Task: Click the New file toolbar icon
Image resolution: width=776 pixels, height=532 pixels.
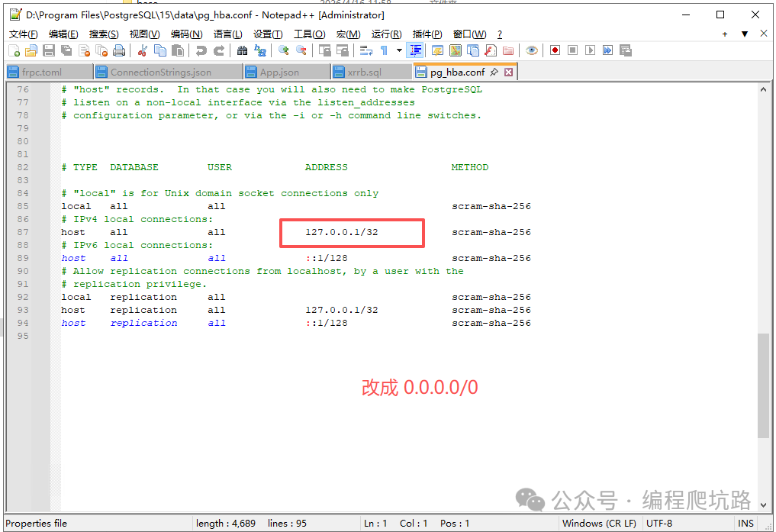Action: (x=14, y=50)
